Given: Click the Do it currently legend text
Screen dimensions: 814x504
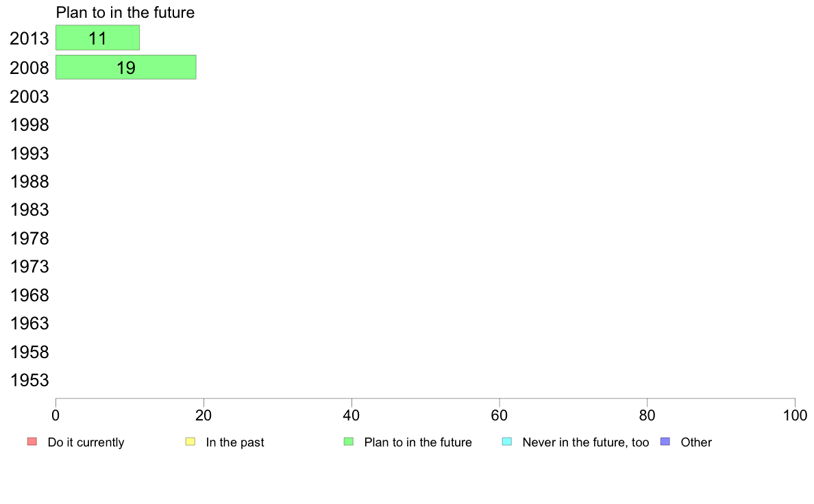Looking at the screenshot, I should click(86, 443).
